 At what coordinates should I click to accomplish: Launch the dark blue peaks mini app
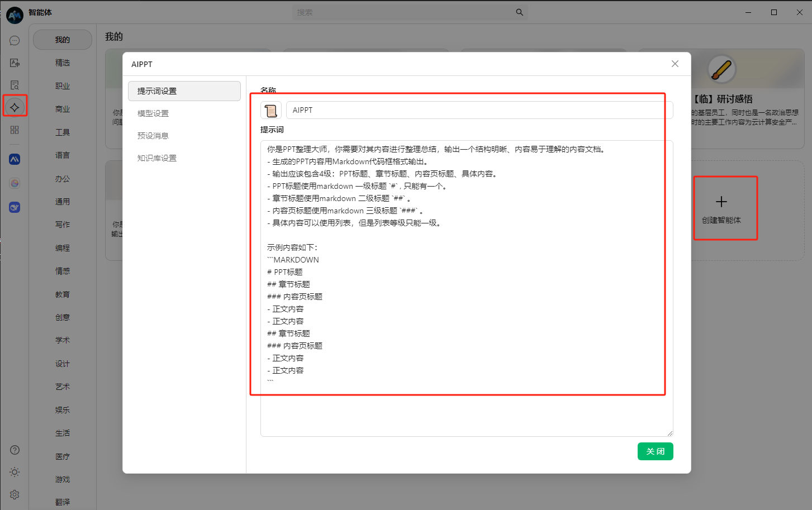click(x=15, y=159)
